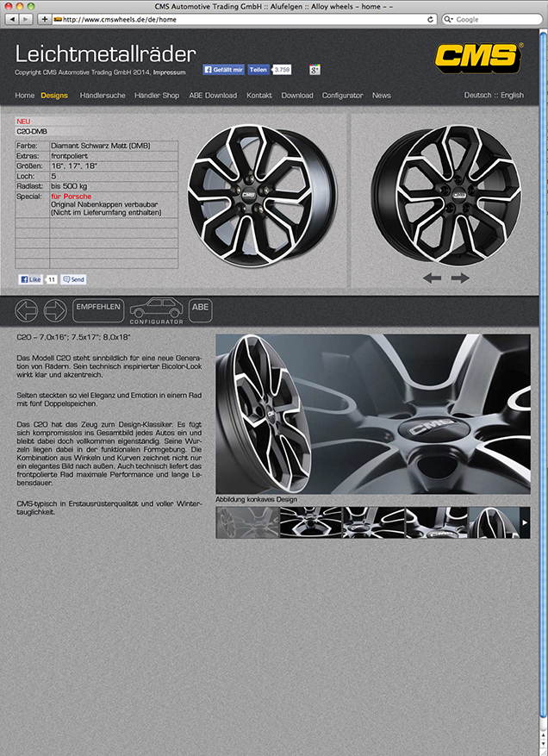Click the Google Plus share icon
Screen dimensions: 548x756
pyautogui.click(x=314, y=69)
